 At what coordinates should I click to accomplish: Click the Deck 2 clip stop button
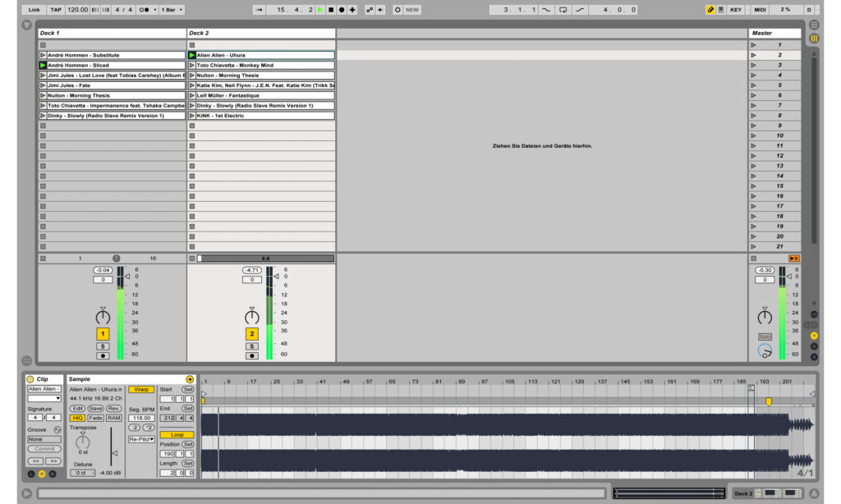click(x=192, y=259)
